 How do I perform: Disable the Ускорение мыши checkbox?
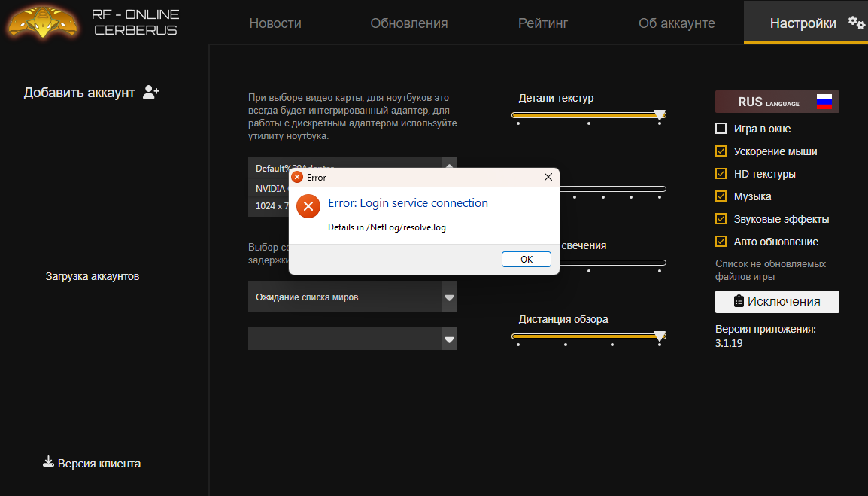point(721,151)
